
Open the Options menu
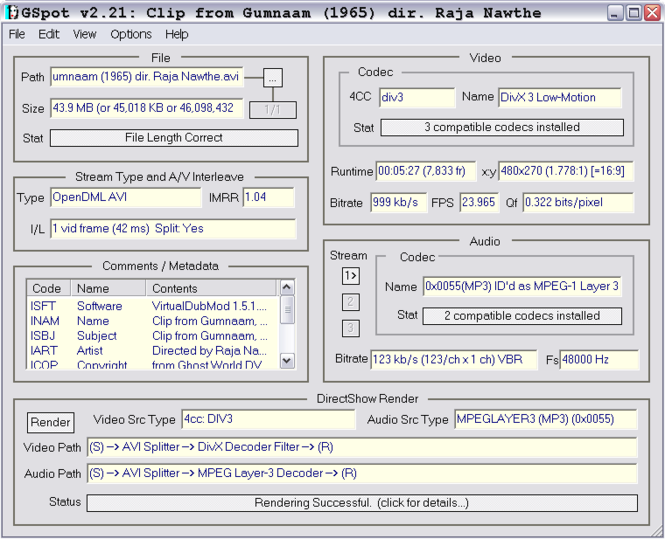(131, 34)
